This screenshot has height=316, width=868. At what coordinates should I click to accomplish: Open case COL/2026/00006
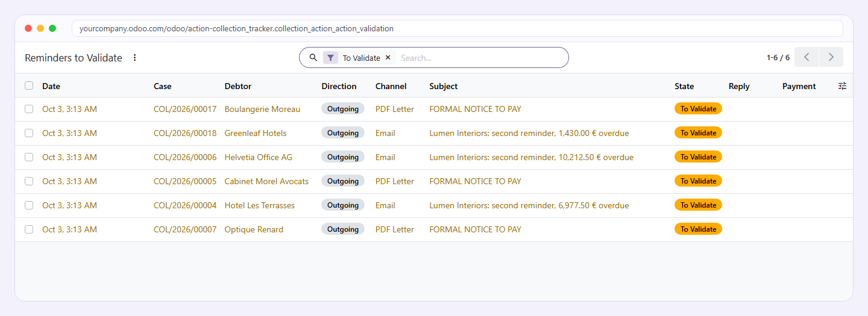point(185,157)
